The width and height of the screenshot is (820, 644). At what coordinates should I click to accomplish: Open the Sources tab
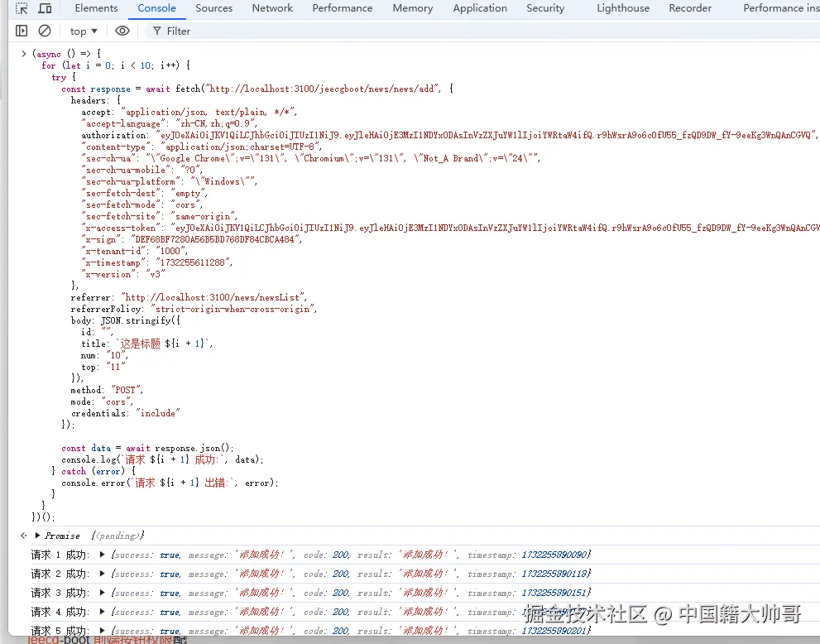[213, 8]
